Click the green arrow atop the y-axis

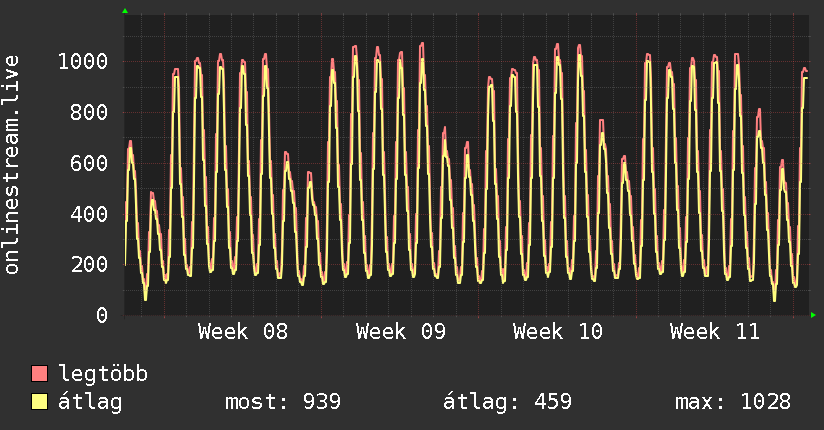pyautogui.click(x=125, y=11)
